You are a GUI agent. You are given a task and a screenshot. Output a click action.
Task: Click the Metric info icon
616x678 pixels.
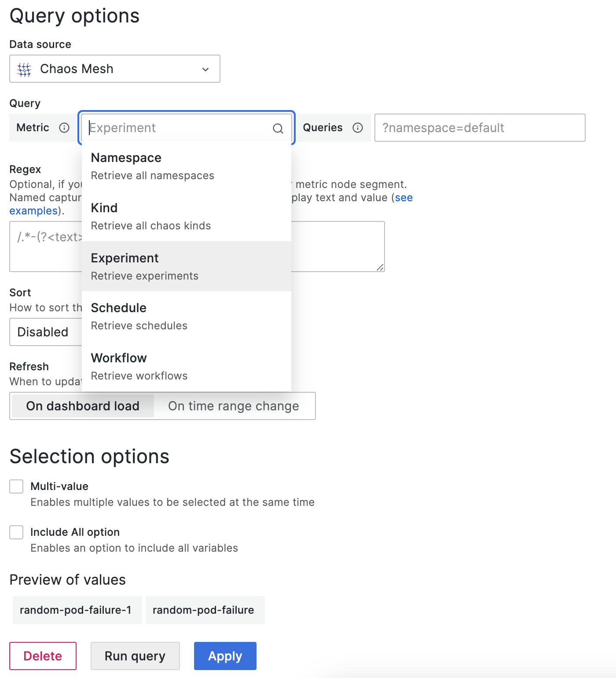64,128
